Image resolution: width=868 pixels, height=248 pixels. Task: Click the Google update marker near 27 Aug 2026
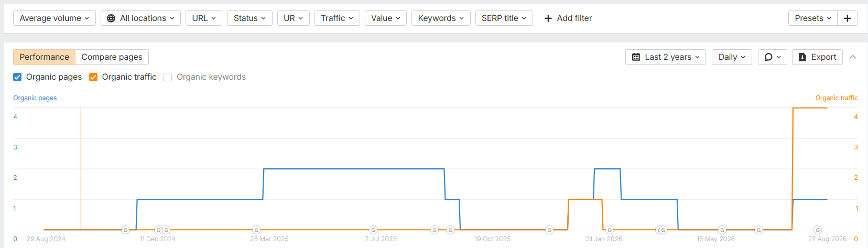818,230
